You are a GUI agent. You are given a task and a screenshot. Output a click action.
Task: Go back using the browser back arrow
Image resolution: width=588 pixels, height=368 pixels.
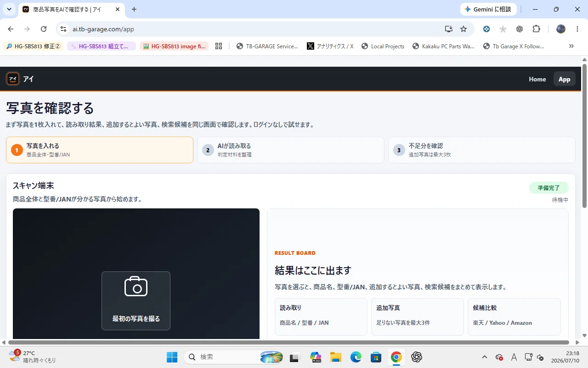click(x=11, y=29)
